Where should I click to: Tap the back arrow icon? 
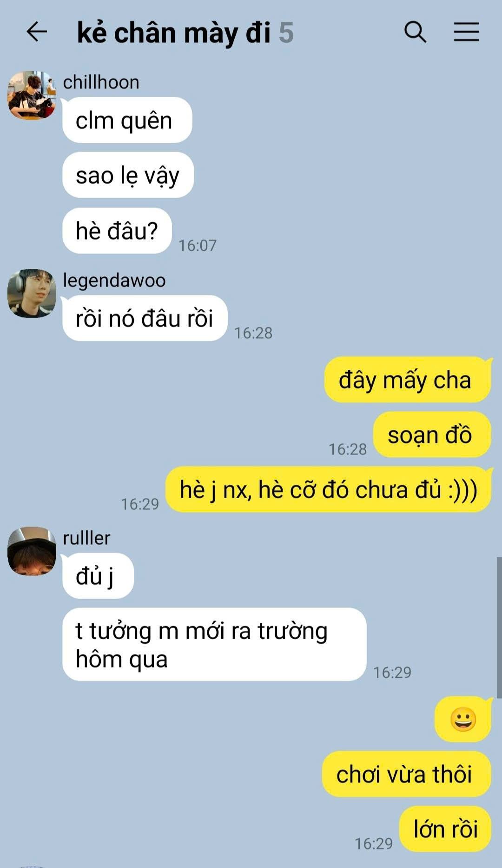(37, 32)
